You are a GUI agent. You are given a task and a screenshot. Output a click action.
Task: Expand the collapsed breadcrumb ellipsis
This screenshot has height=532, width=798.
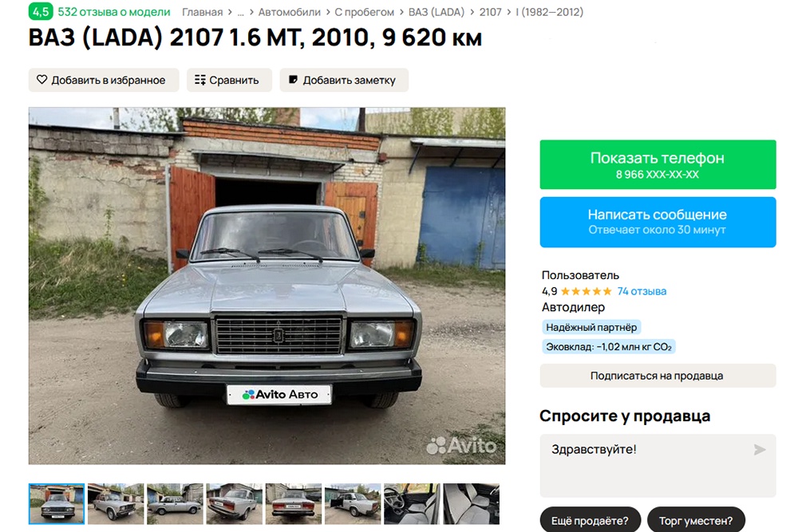(240, 12)
